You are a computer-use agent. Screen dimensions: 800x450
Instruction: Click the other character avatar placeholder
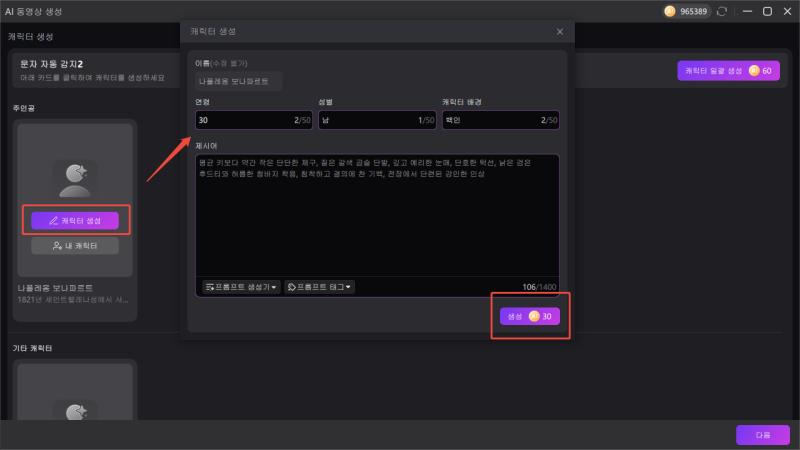pos(76,411)
